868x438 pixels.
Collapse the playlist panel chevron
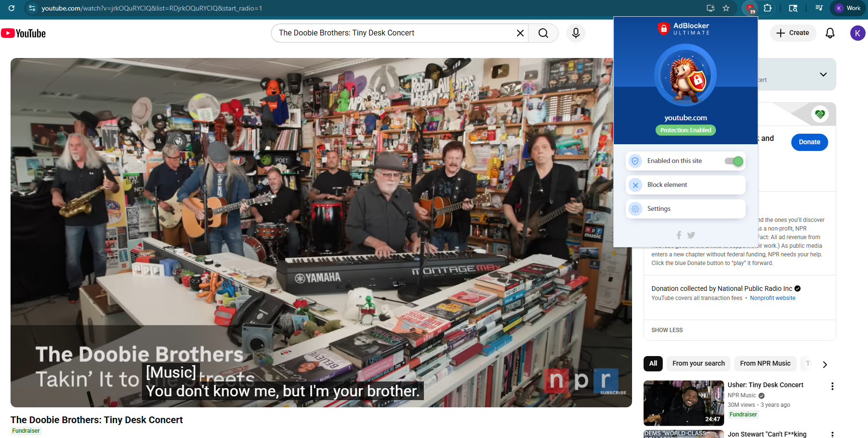click(823, 74)
